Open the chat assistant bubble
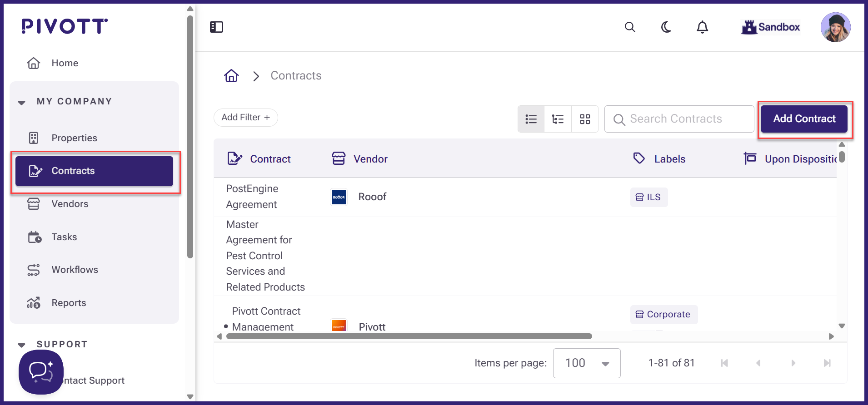 41,372
